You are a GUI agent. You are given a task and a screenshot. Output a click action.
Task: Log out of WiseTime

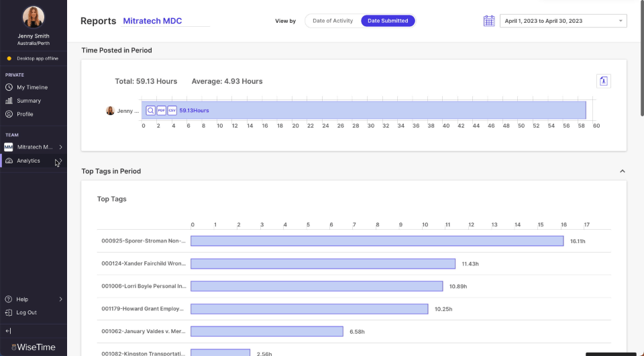point(27,312)
